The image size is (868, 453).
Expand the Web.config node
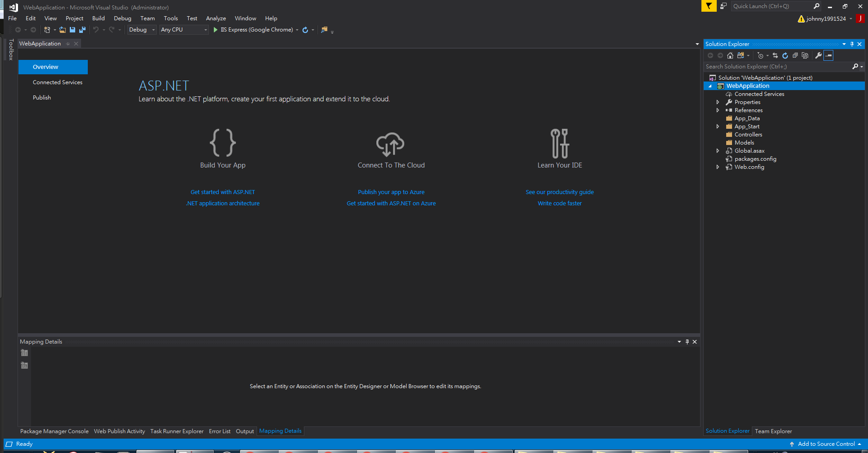pyautogui.click(x=718, y=167)
